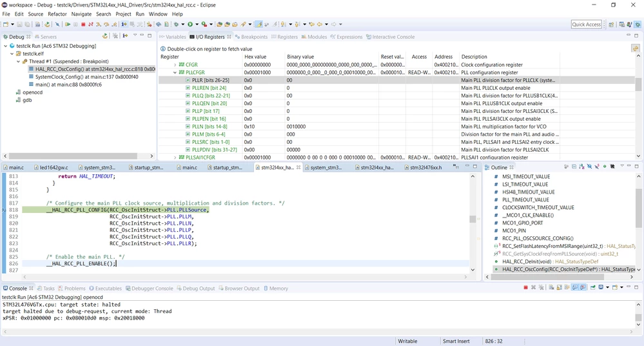
Task: Click the Debug bug icon in toolbar
Action: pyautogui.click(x=176, y=25)
